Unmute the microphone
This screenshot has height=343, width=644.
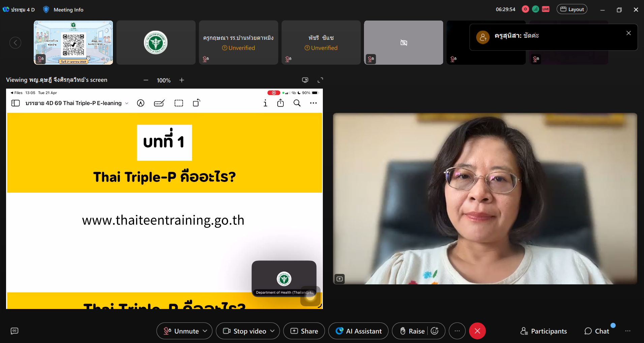[x=181, y=331]
